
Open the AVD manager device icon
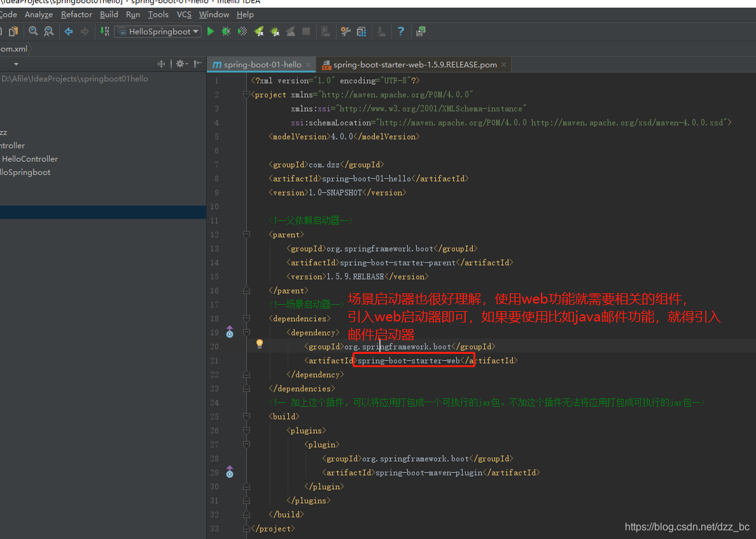pyautogui.click(x=326, y=31)
